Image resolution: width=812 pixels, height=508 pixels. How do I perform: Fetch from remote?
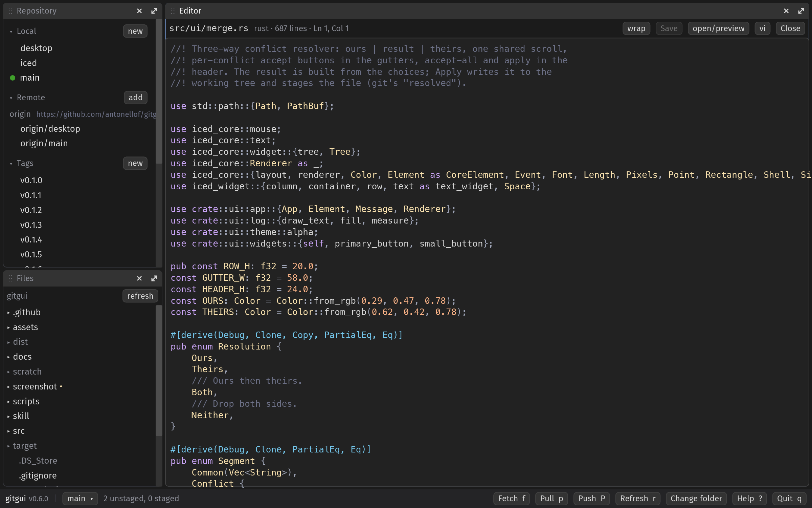(512, 499)
